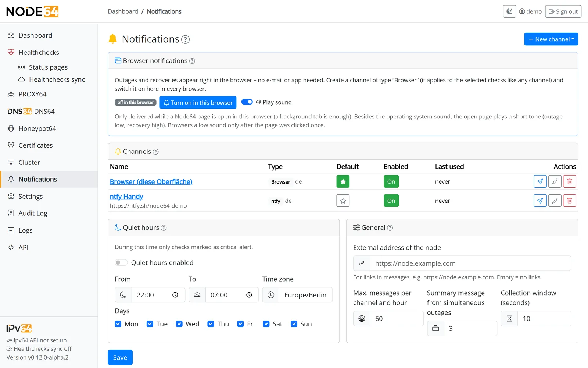Set ntfy Handy as default star

pos(343,201)
